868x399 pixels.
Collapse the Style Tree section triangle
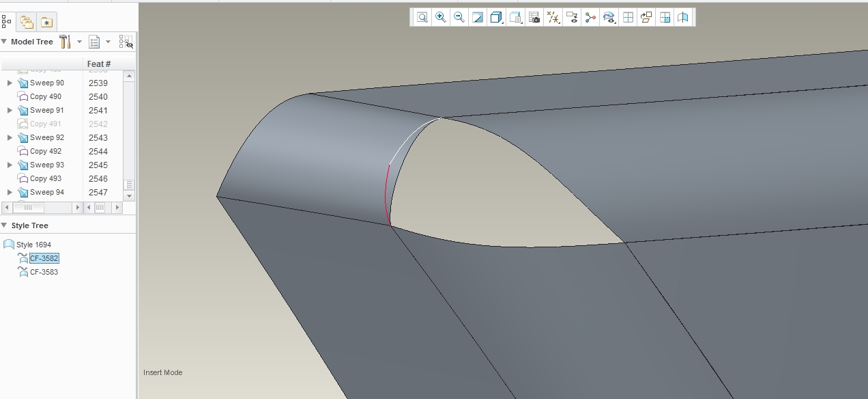coord(4,225)
